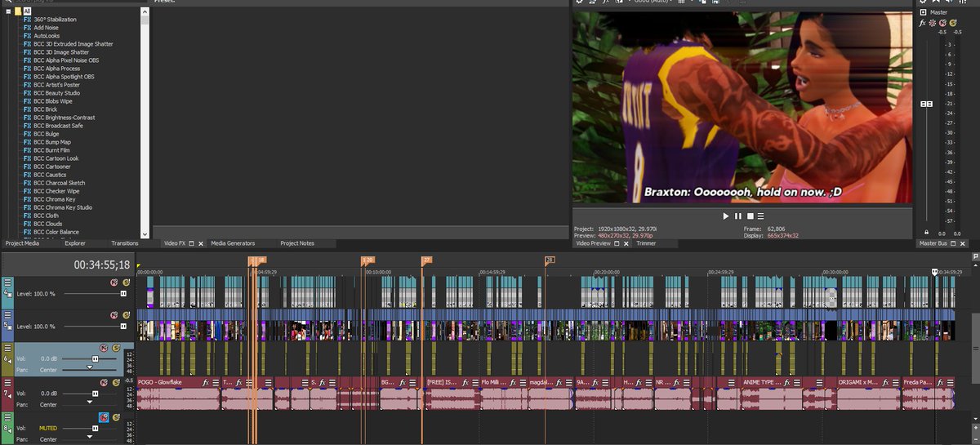980x445 pixels.
Task: Stop the video preview playback
Action: tap(750, 216)
